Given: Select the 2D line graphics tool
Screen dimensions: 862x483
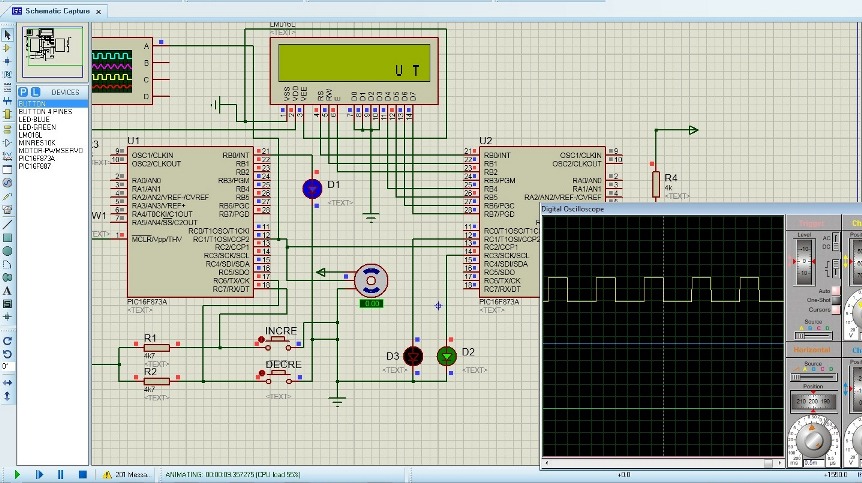Looking at the screenshot, I should point(7,224).
